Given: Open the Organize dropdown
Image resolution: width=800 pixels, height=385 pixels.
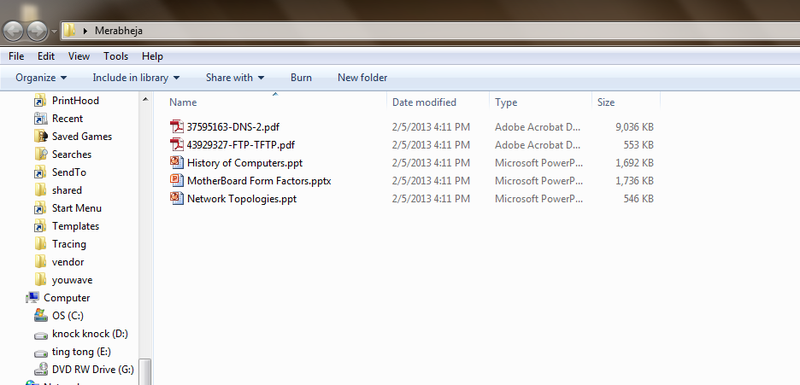Looking at the screenshot, I should point(41,78).
